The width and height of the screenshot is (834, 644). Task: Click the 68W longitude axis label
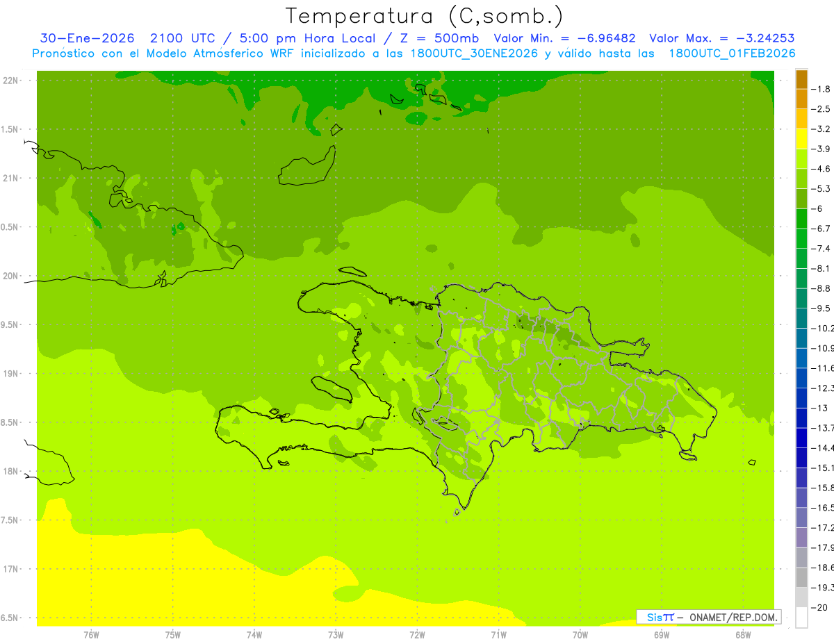click(743, 634)
